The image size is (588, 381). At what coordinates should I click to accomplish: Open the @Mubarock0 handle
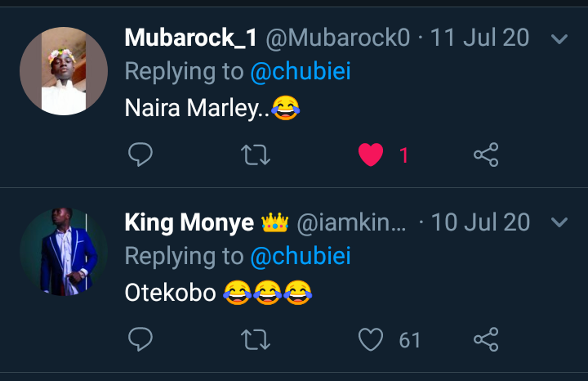click(338, 38)
